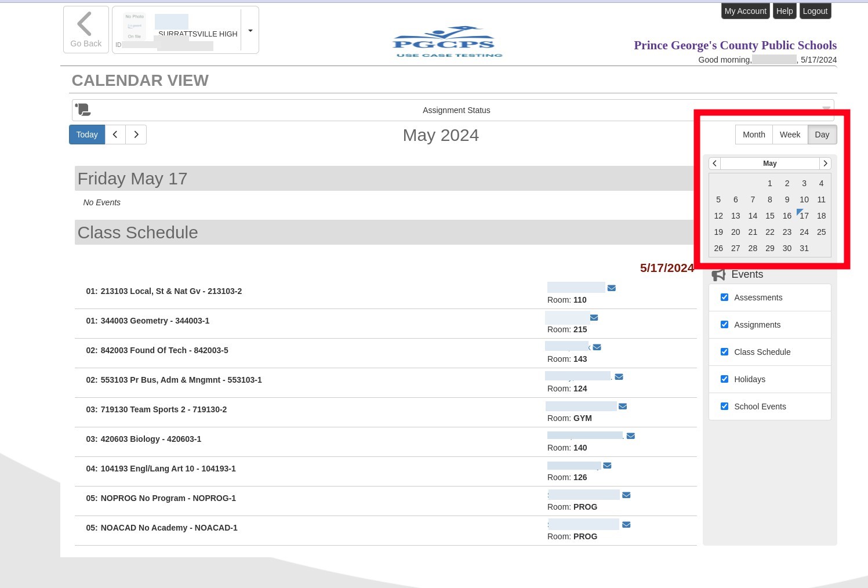Email the Biology class teacher

(x=630, y=436)
